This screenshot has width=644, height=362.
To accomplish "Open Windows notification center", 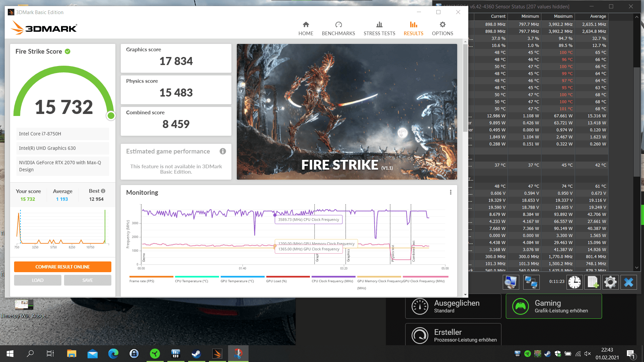I will point(631,354).
